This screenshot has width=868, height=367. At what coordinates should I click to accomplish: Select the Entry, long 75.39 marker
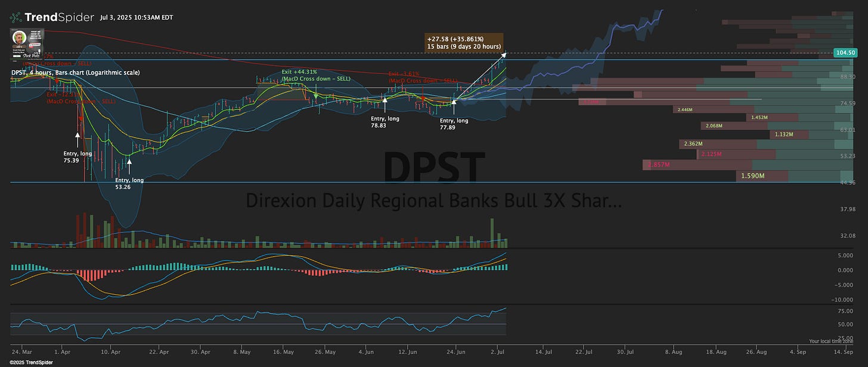click(77, 157)
